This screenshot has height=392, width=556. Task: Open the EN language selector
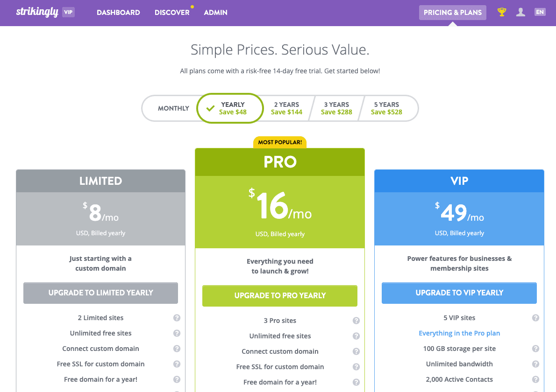pyautogui.click(x=540, y=13)
